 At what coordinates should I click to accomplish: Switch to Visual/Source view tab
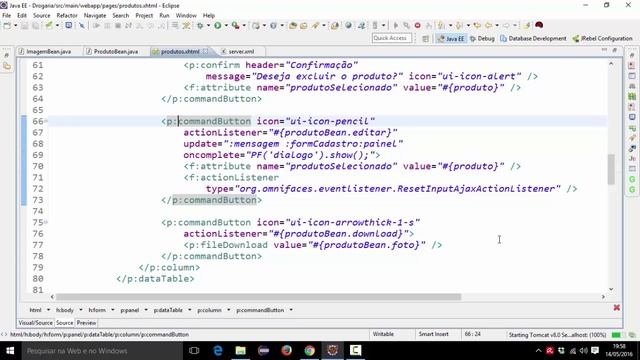pyautogui.click(x=36, y=323)
